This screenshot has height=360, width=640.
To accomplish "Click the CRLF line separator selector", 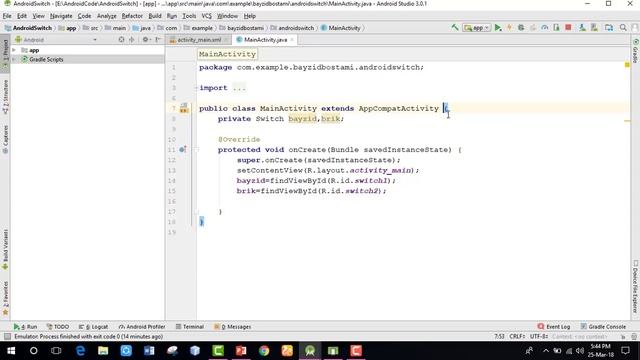I will pos(517,336).
